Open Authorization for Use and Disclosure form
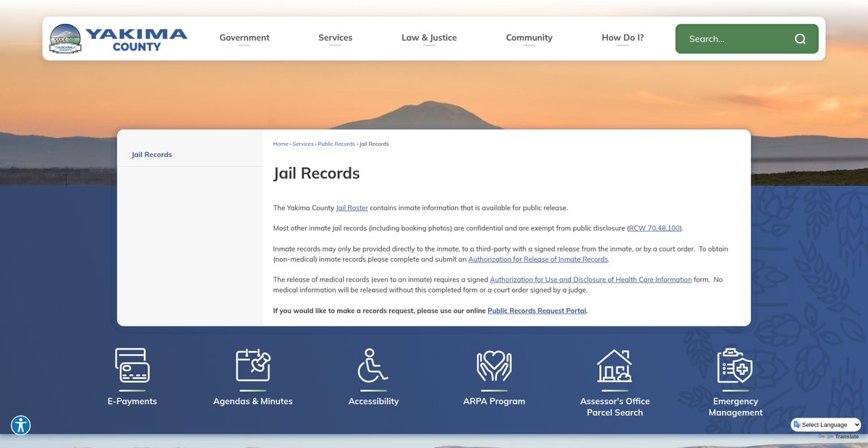Screen dimensions: 868x448 click(591, 280)
